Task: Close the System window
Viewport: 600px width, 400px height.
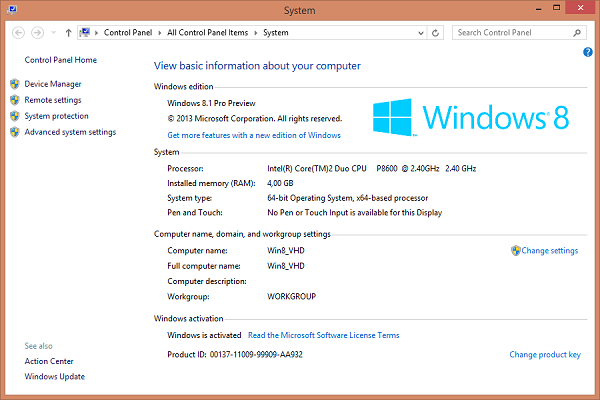Action: pyautogui.click(x=580, y=8)
